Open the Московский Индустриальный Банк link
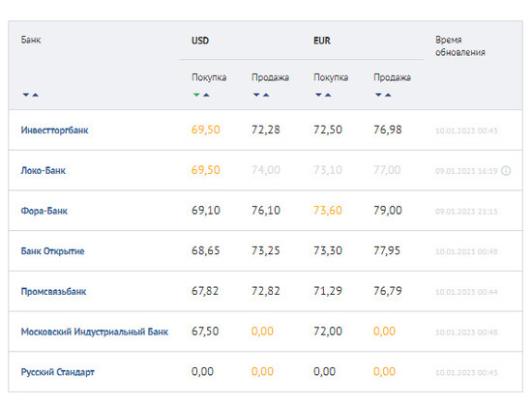 point(95,332)
